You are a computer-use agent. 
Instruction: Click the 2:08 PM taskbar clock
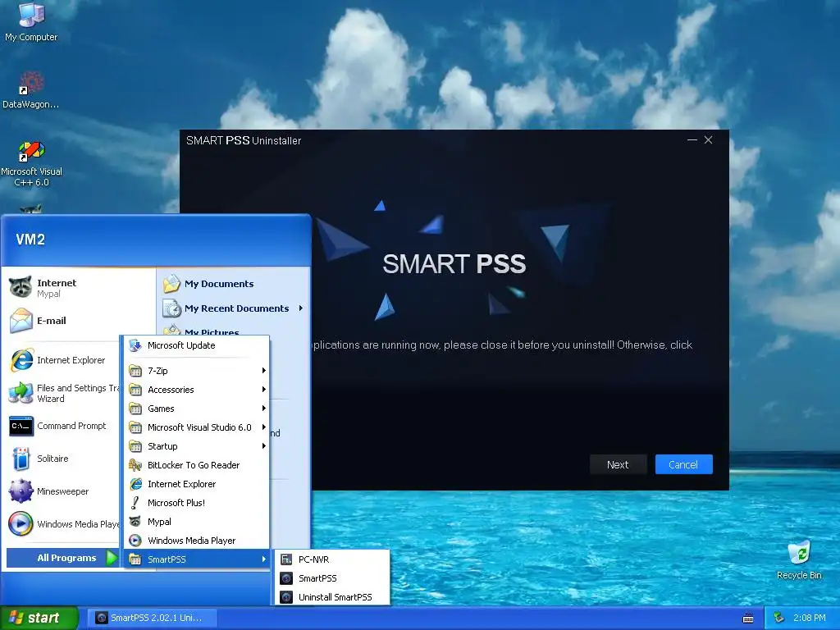point(809,618)
